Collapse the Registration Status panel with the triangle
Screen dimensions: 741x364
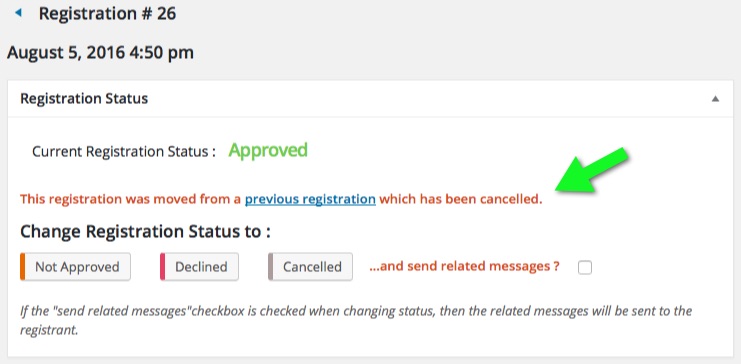coord(715,99)
